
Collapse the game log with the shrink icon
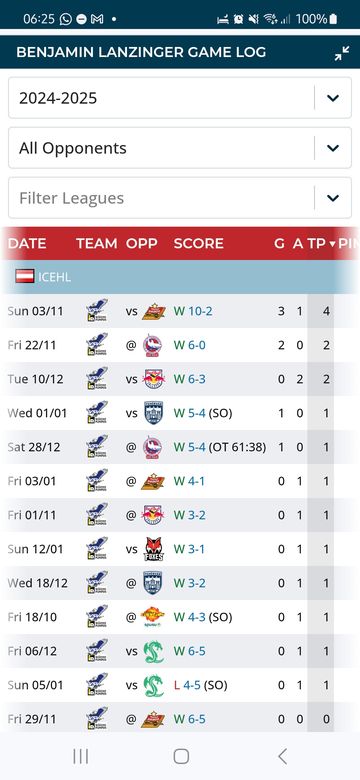click(342, 53)
